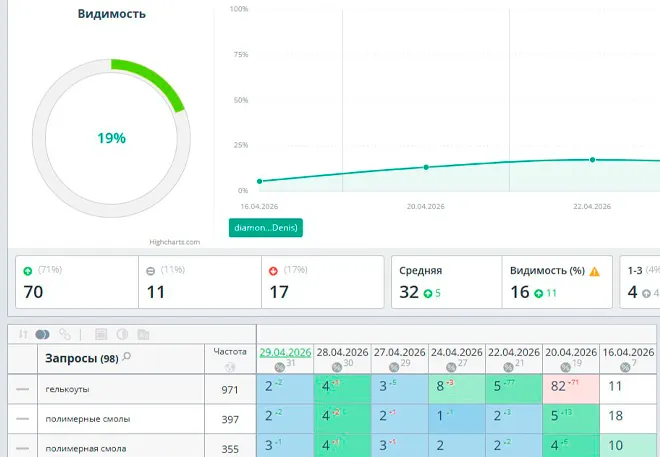
Task: Select the 29.04.2026 date column header
Action: click(x=286, y=353)
